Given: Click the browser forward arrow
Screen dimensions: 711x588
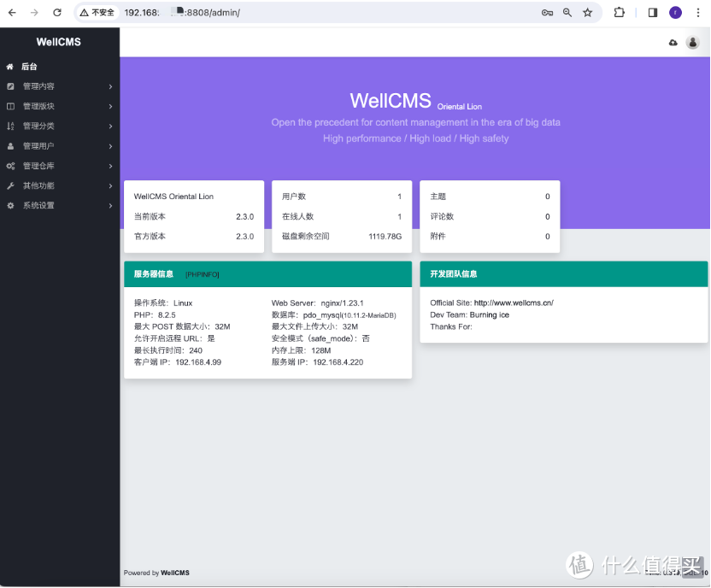Looking at the screenshot, I should pyautogui.click(x=34, y=13).
